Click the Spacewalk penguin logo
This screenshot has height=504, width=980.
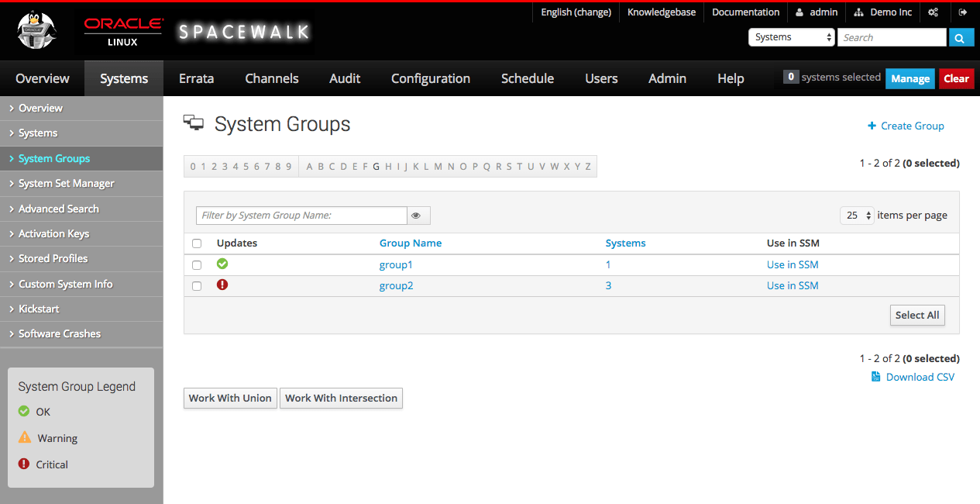pos(38,32)
